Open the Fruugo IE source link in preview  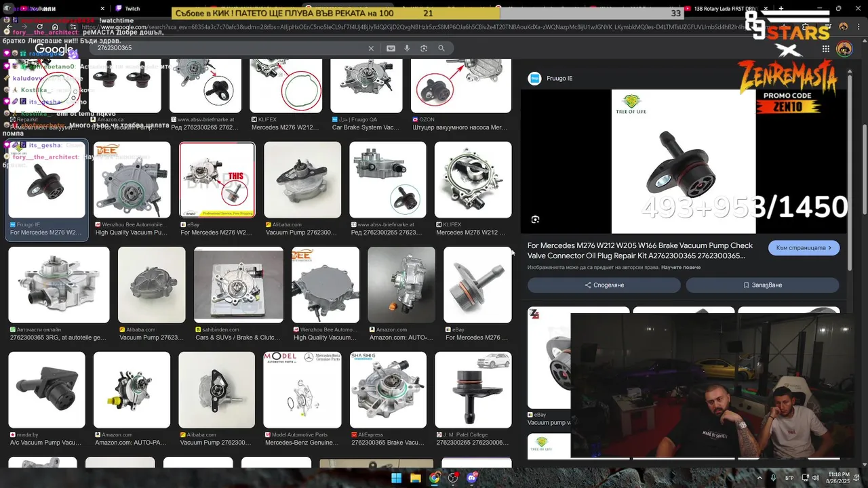click(551, 79)
